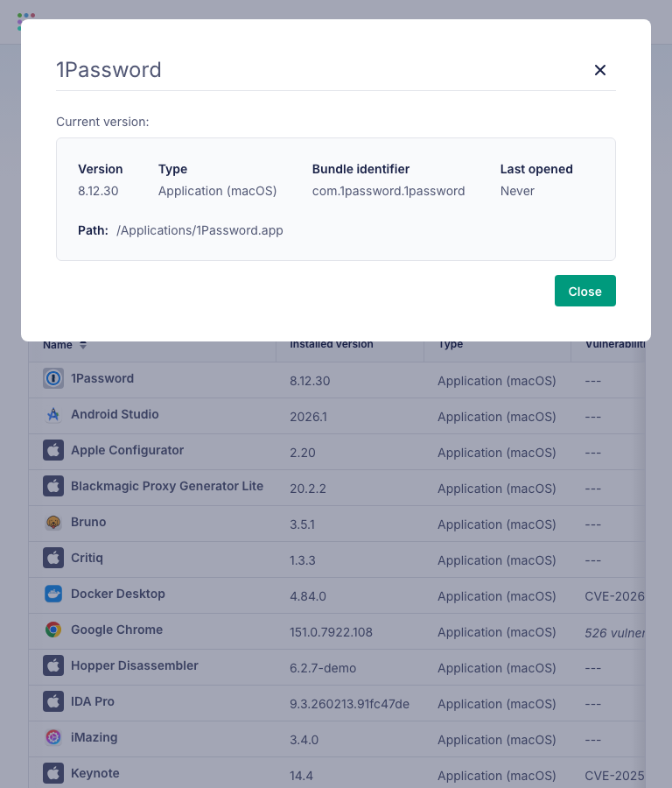The width and height of the screenshot is (672, 788).
Task: Click the com.1password.1password bundle identifier
Action: tap(388, 191)
